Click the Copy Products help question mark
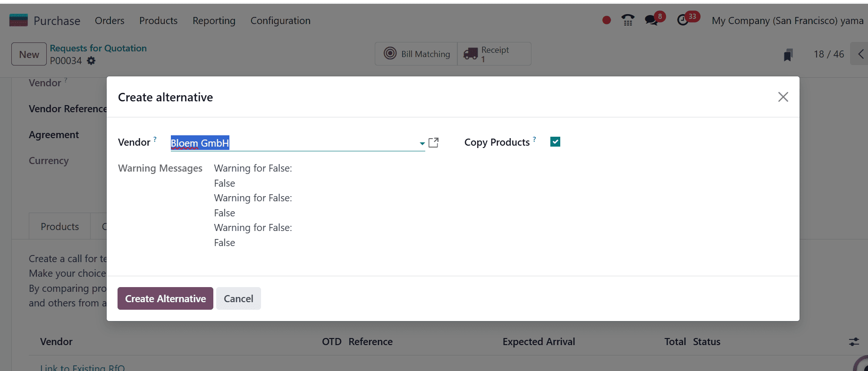 click(x=534, y=139)
